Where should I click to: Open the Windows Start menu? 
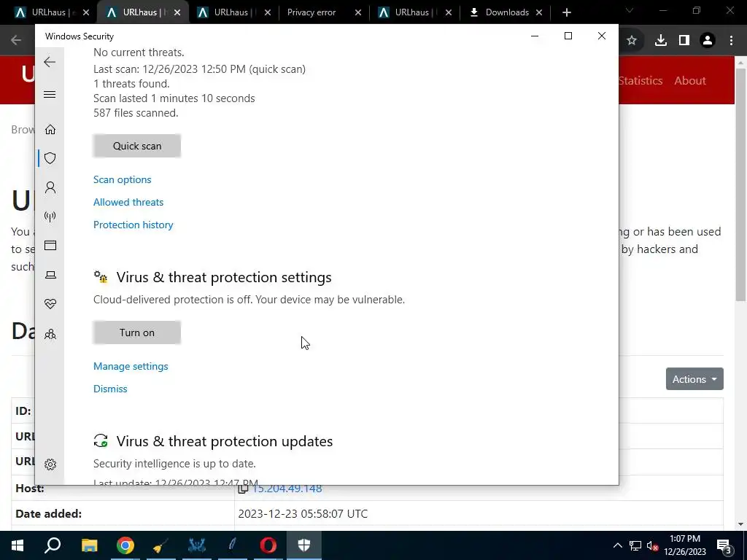click(x=18, y=545)
